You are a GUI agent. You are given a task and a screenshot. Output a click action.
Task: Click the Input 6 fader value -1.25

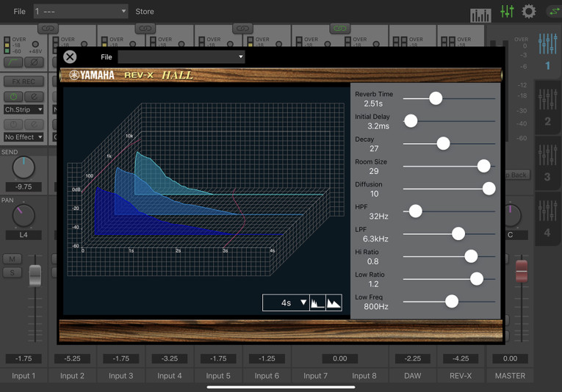pos(267,358)
